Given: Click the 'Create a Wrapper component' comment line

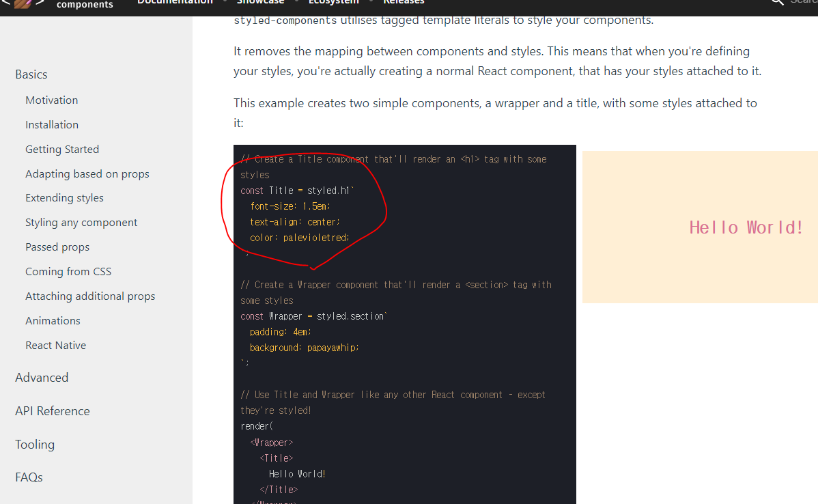Looking at the screenshot, I should 395,292.
